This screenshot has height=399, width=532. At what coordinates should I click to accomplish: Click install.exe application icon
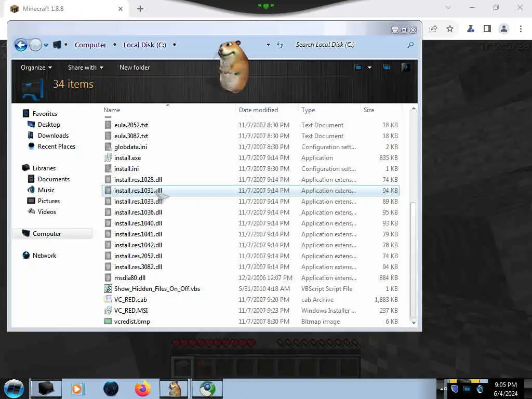tap(108, 157)
